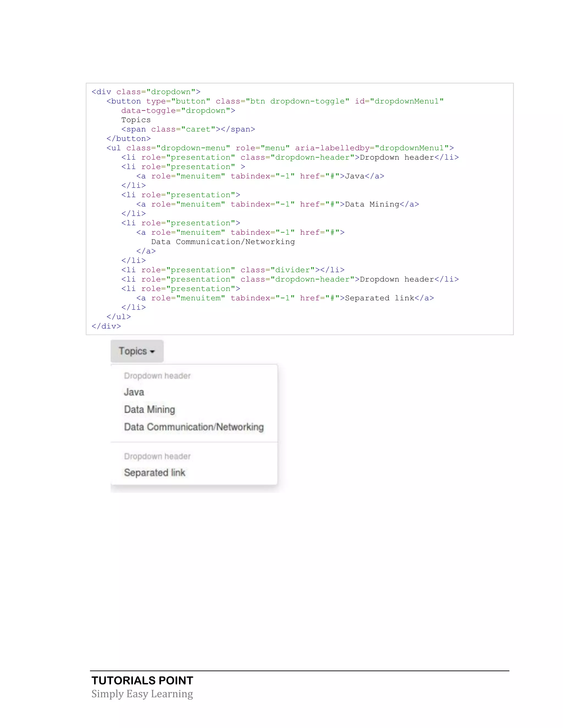
Task: Click the opening div class="dropdown" code line
Action: pos(146,92)
